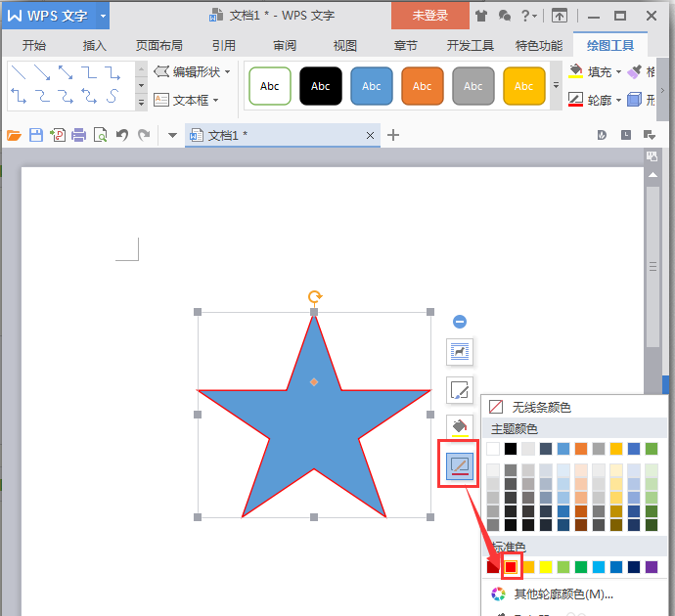675x616 pixels.
Task: Click the 未登录 login button
Action: [x=430, y=16]
